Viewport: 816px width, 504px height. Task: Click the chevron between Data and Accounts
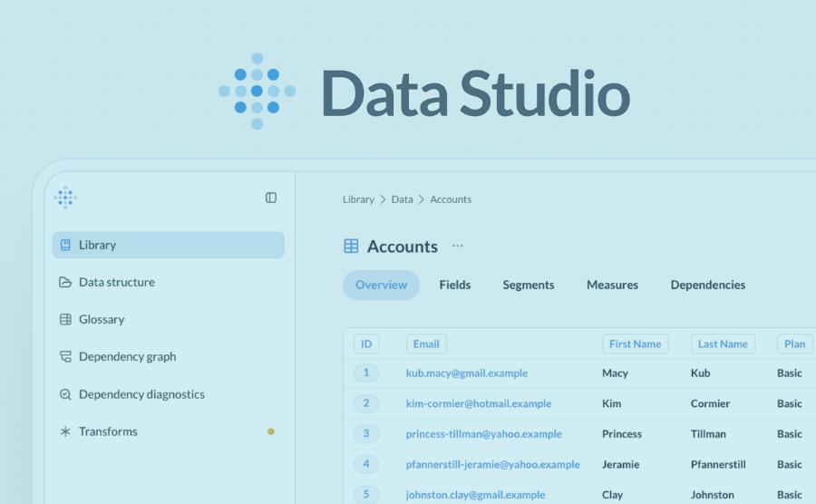pyautogui.click(x=422, y=199)
